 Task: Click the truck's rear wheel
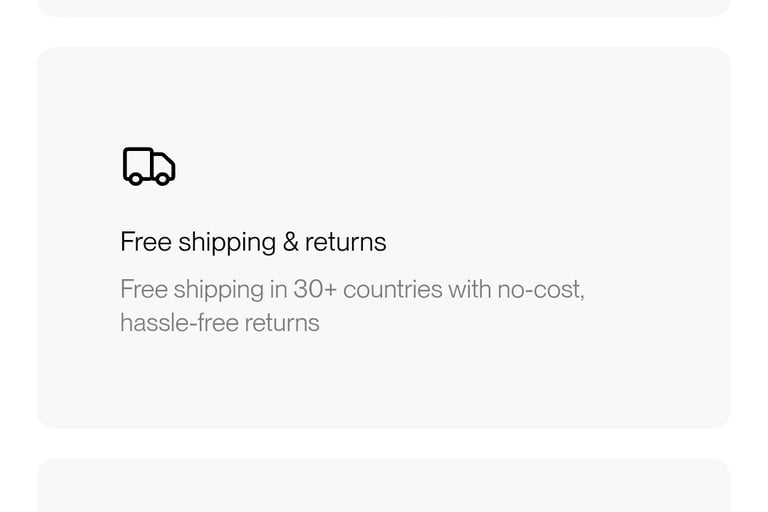[x=135, y=179]
